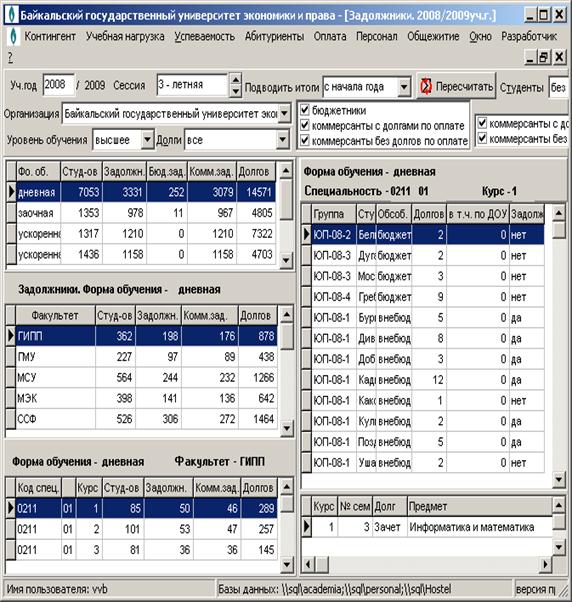The height and width of the screenshot is (602, 572).
Task: Open the Уровень обучения dropdown
Action: click(147, 140)
